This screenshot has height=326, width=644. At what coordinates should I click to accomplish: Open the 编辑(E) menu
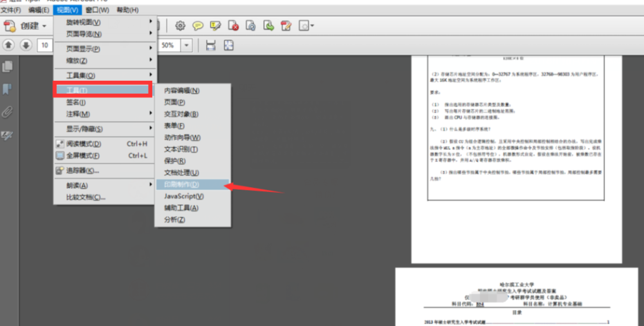(39, 10)
